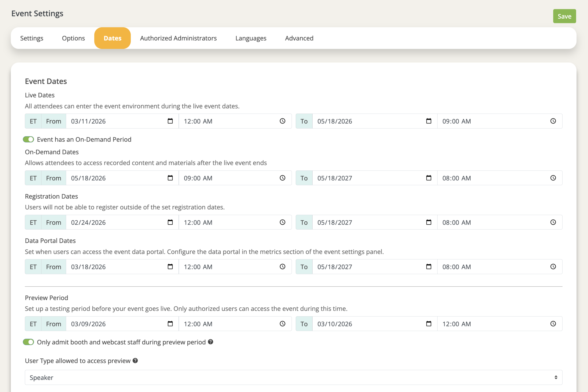Viewport: 588px width, 392px height.
Task: Open clock picker for Live Dates To time
Action: pyautogui.click(x=553, y=121)
